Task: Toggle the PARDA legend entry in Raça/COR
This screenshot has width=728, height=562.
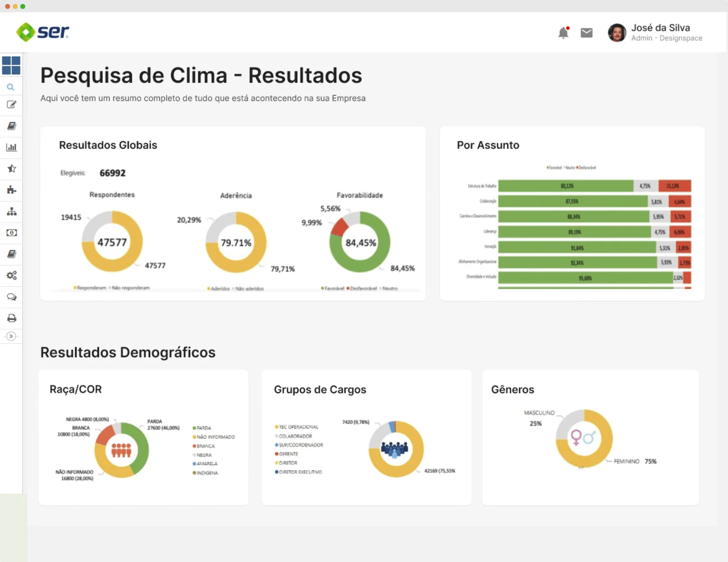Action: [x=203, y=428]
